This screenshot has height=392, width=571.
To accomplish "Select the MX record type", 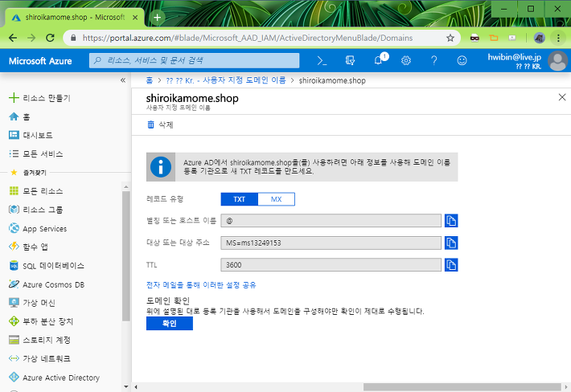I will (277, 199).
